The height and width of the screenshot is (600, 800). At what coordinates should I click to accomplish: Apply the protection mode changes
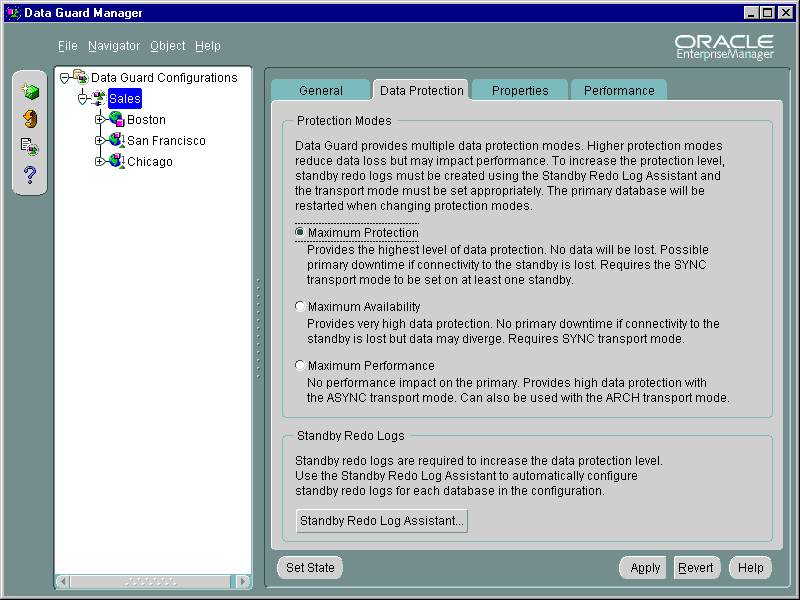pos(643,567)
